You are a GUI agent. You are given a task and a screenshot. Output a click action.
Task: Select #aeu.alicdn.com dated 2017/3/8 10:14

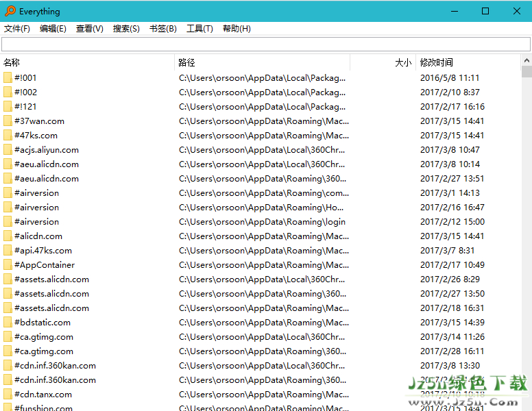47,164
